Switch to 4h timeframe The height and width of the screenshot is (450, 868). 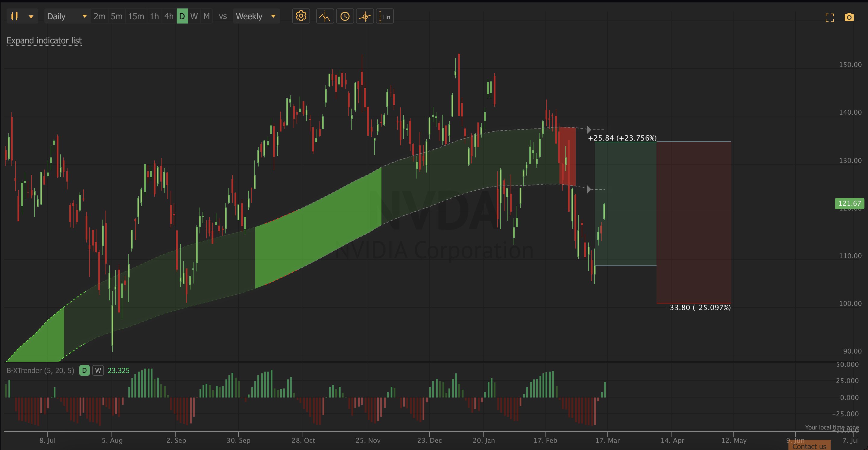168,16
